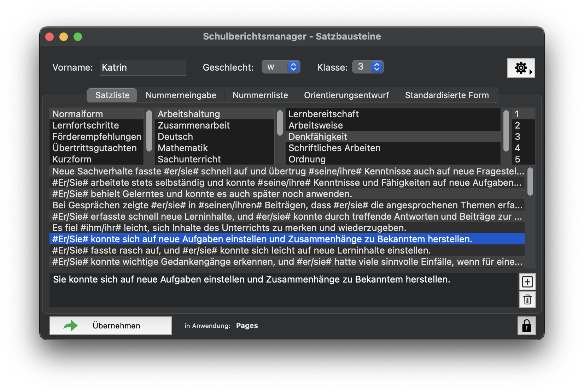This screenshot has height=392, width=584.
Task: Click inside the Vorname input field
Action: coord(142,67)
